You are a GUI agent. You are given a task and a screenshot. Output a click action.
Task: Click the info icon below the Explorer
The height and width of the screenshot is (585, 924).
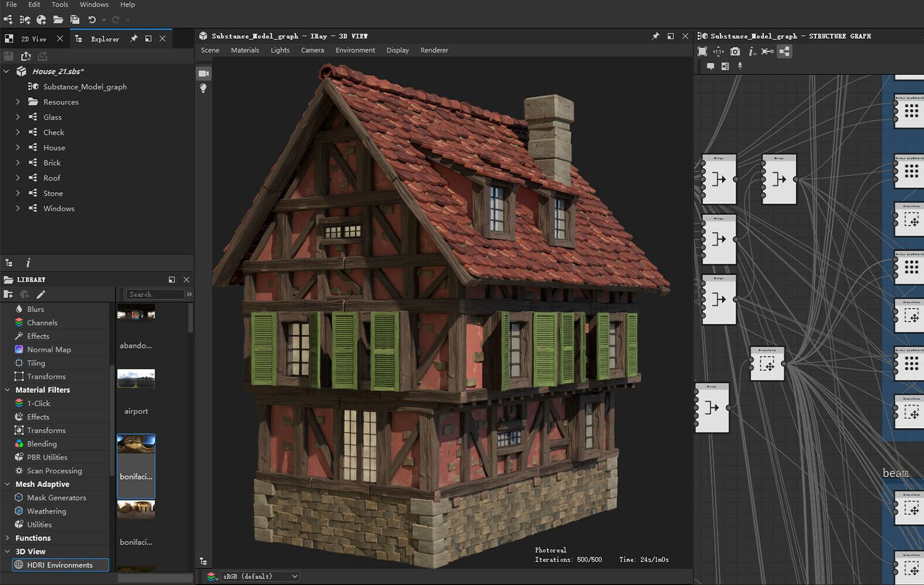point(28,263)
